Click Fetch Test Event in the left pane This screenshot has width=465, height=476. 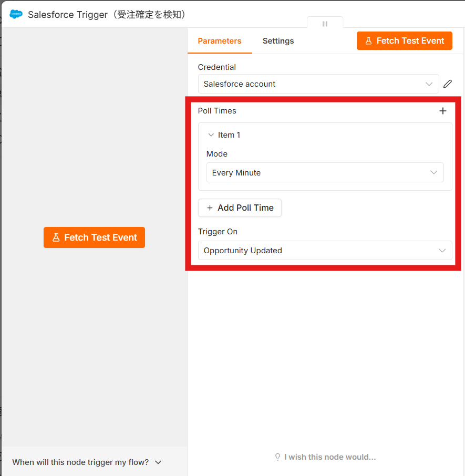pos(94,237)
